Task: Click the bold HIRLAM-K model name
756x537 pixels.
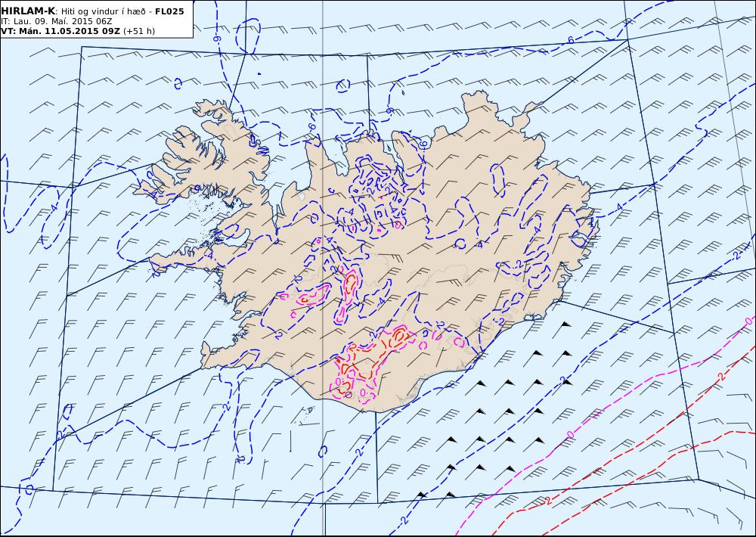Action: pos(28,11)
